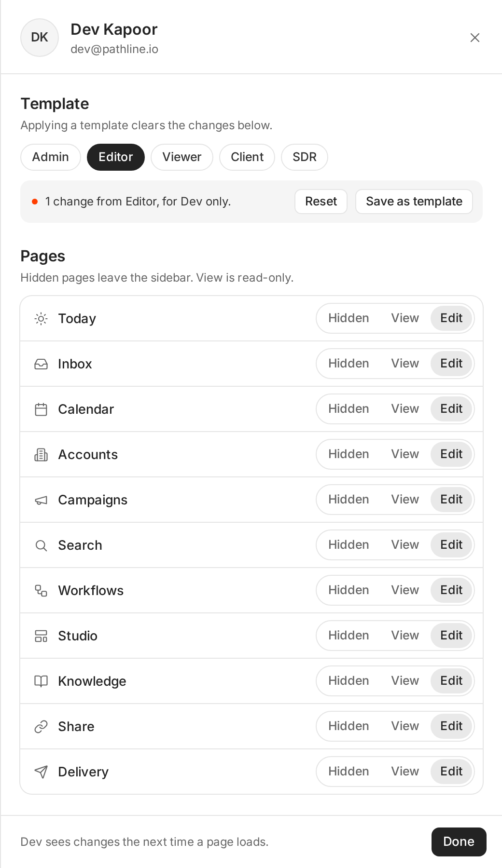Set Accounts page to Hidden
Image resolution: width=502 pixels, height=868 pixels.
tap(349, 454)
